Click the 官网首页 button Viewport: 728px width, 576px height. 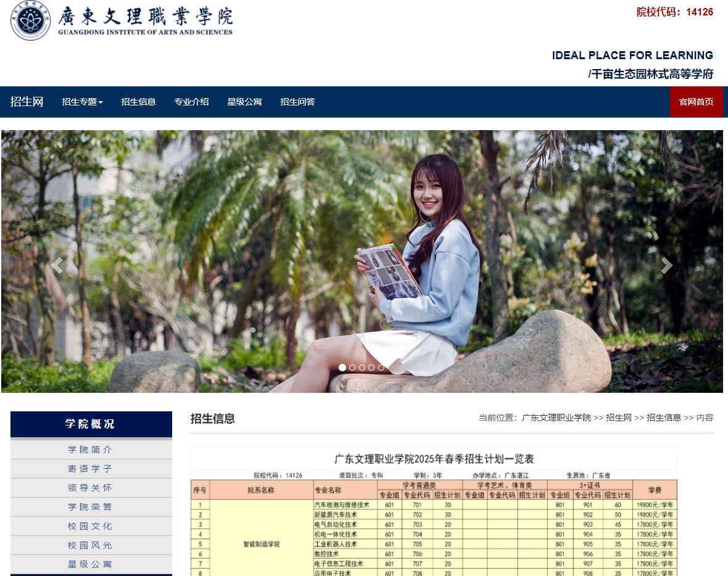click(x=696, y=101)
